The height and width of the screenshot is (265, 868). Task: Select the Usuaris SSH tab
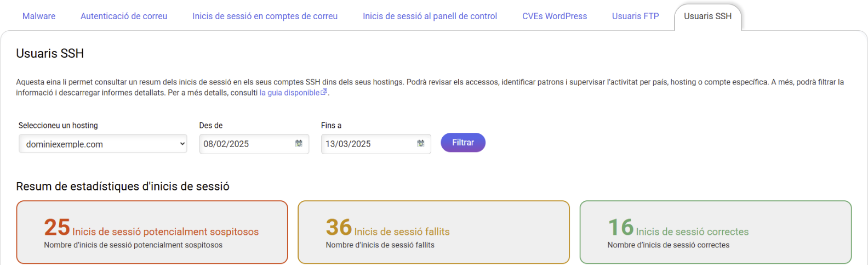click(707, 16)
